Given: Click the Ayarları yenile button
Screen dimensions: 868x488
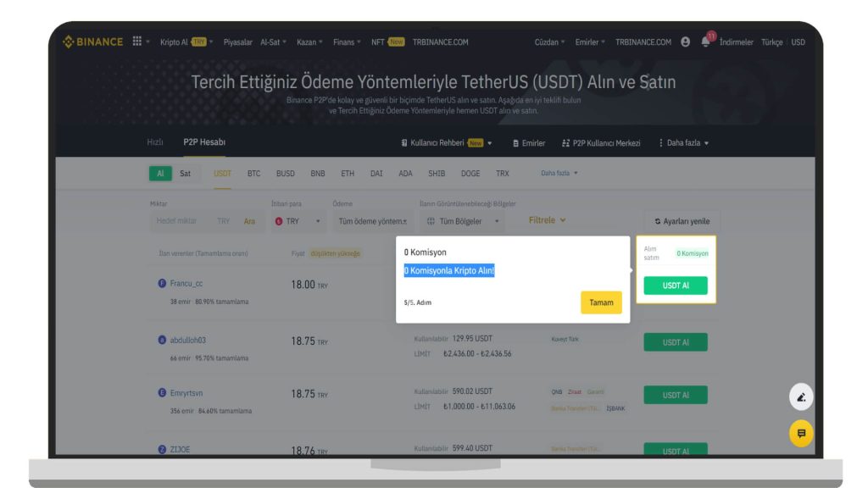Looking at the screenshot, I should (682, 221).
